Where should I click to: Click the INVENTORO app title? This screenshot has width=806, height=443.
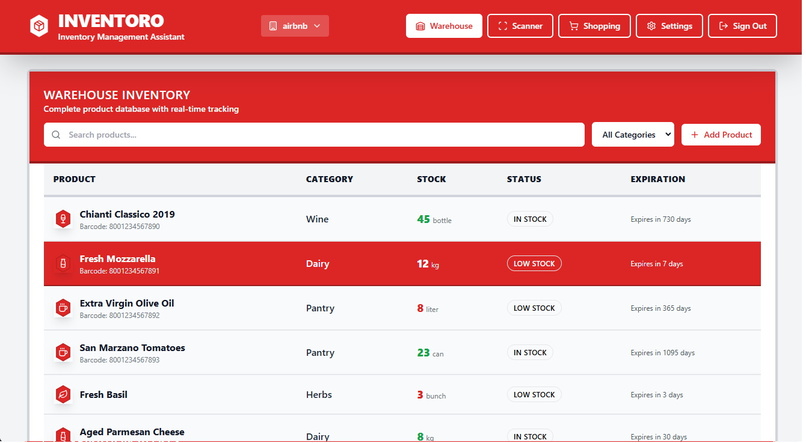(111, 21)
